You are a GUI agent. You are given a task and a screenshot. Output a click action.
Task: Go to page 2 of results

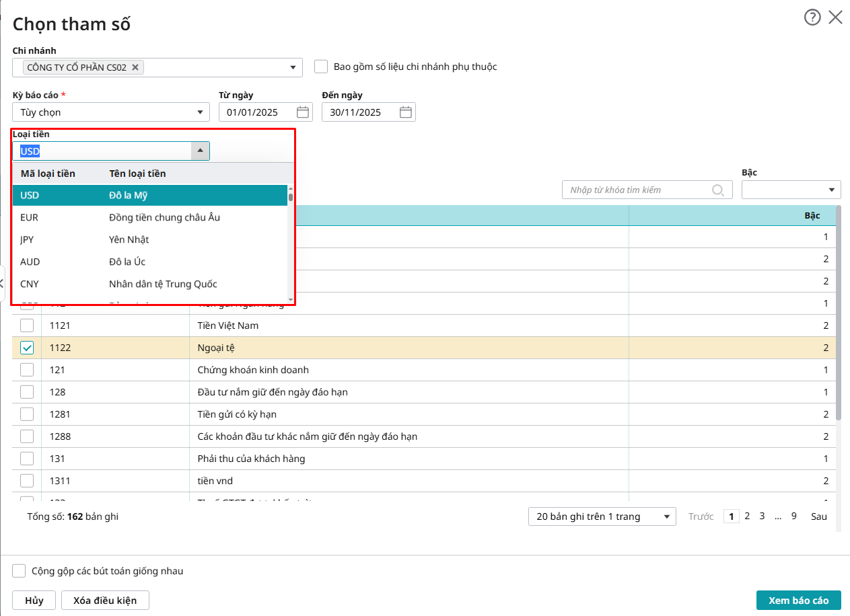coord(747,516)
